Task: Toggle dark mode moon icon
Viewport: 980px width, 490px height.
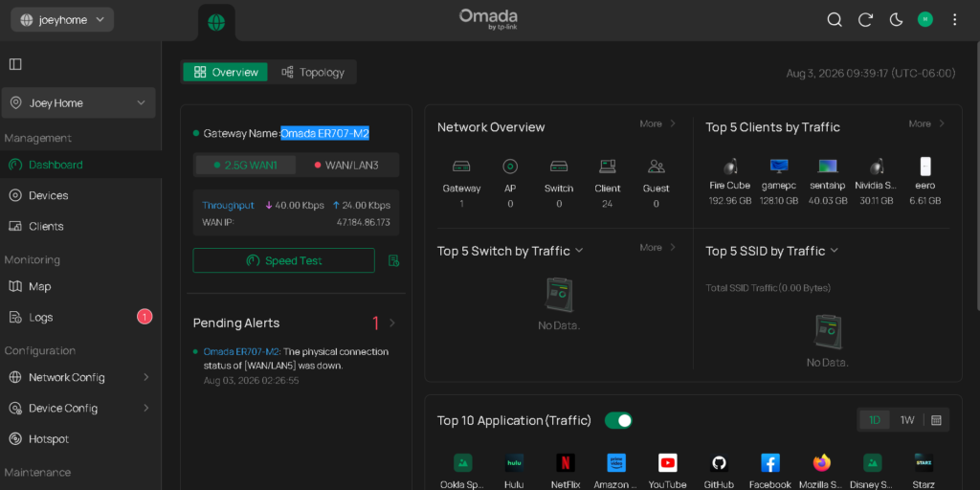Action: (x=896, y=20)
